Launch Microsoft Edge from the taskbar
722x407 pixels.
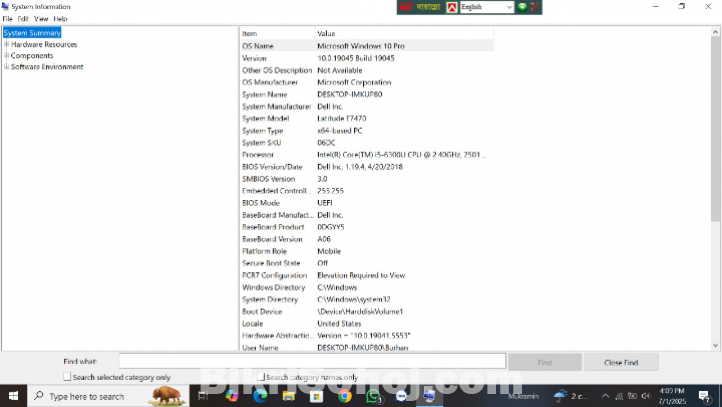coord(260,396)
